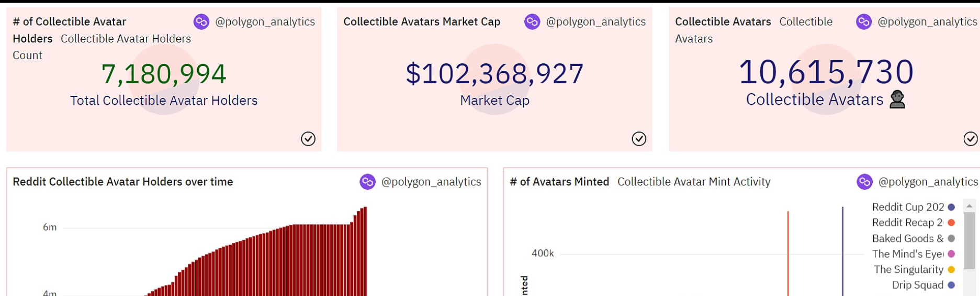This screenshot has height=296, width=980.
Task: Open @polygon_analytics link on Market Cap card
Action: click(595, 21)
